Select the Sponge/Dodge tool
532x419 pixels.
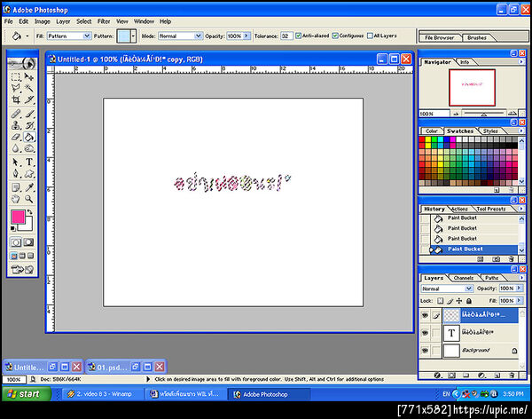click(x=29, y=148)
